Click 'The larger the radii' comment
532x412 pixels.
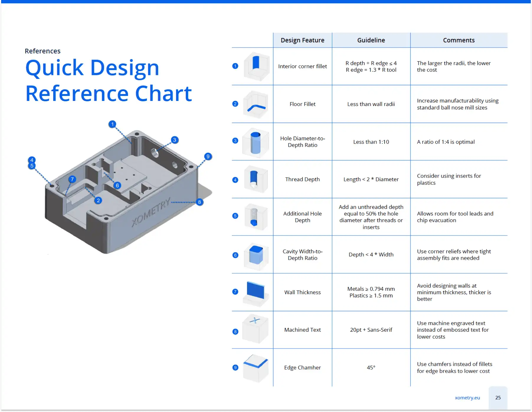point(454,67)
